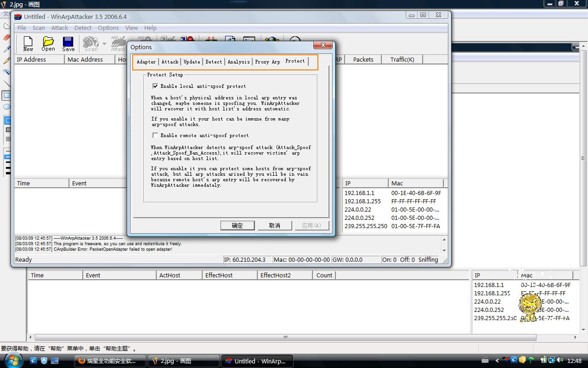Open the Options menu

108,28
